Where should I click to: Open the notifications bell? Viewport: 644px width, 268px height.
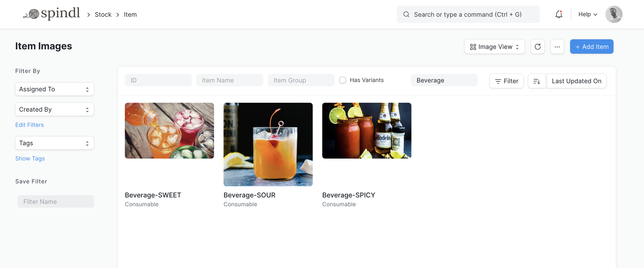coord(558,14)
